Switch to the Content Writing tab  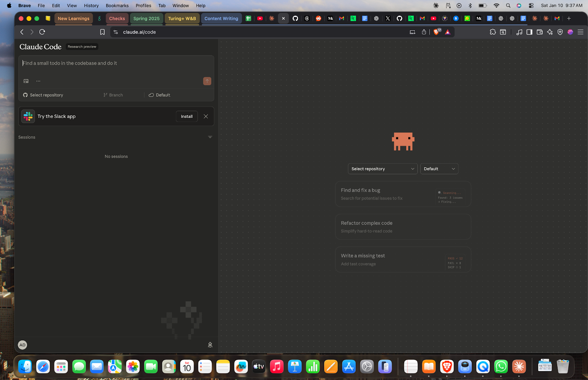coord(221,18)
